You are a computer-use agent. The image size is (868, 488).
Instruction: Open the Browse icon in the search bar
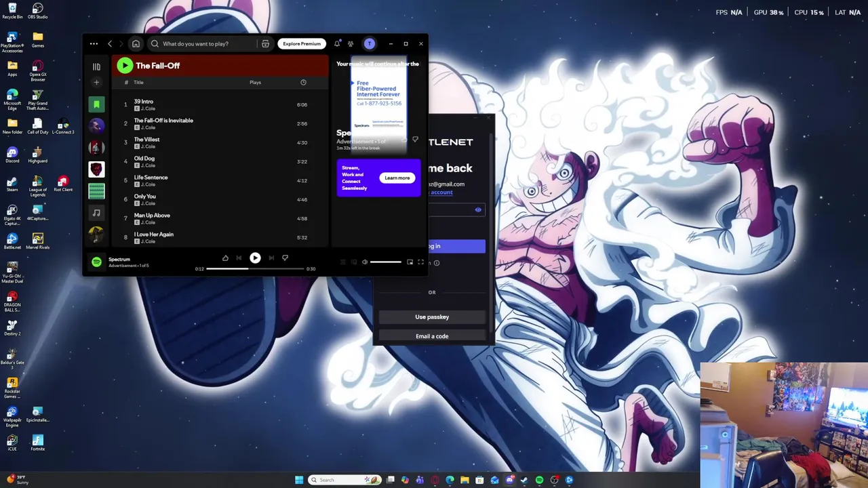click(x=265, y=43)
